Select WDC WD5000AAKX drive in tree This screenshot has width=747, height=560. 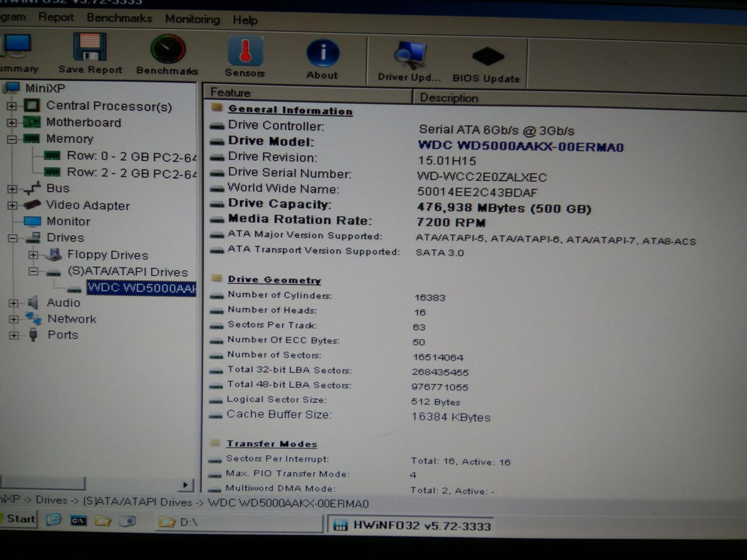coord(141,287)
